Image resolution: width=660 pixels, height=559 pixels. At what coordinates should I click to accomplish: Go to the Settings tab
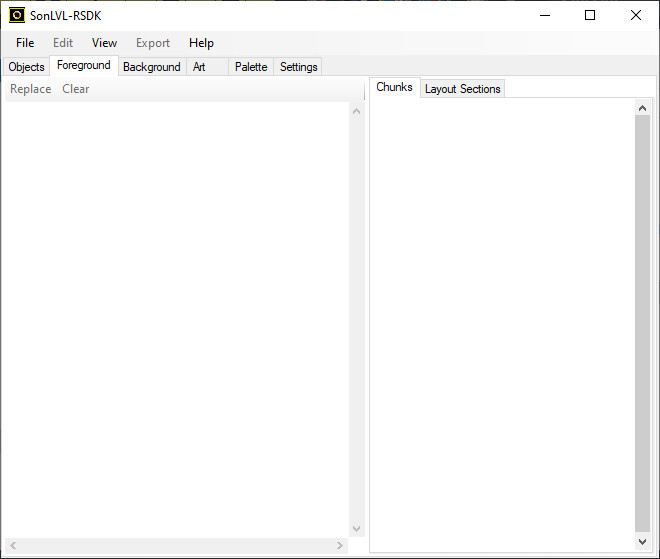tap(298, 67)
